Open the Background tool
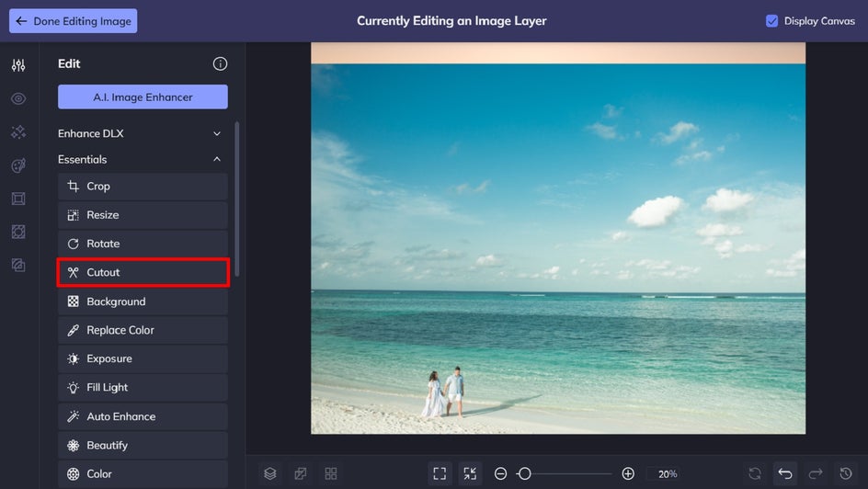The image size is (868, 489). (143, 301)
